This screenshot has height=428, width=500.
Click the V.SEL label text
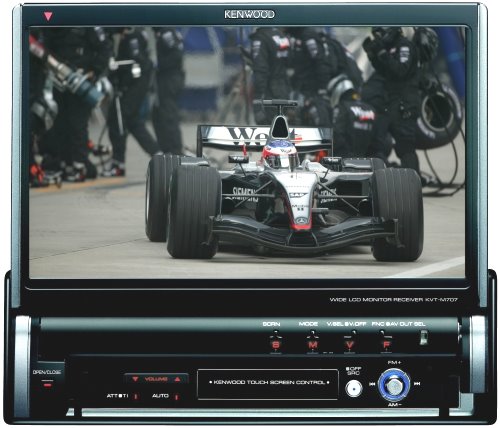(x=334, y=324)
